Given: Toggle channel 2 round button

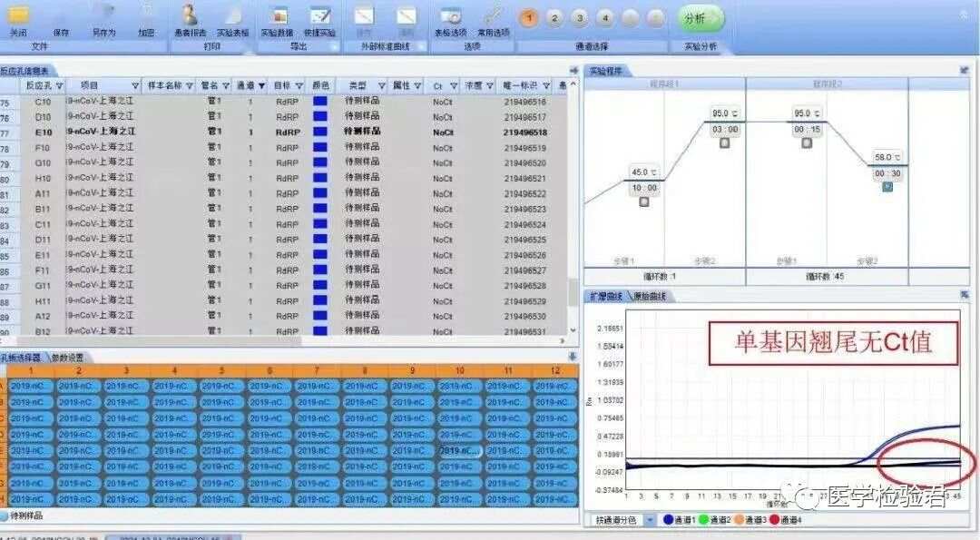Looking at the screenshot, I should pos(554,18).
